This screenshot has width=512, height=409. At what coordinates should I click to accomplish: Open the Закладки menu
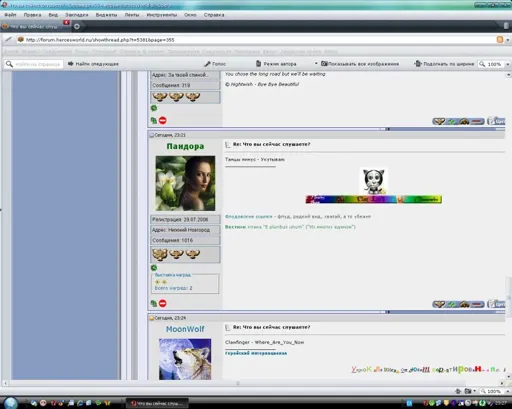point(77,15)
